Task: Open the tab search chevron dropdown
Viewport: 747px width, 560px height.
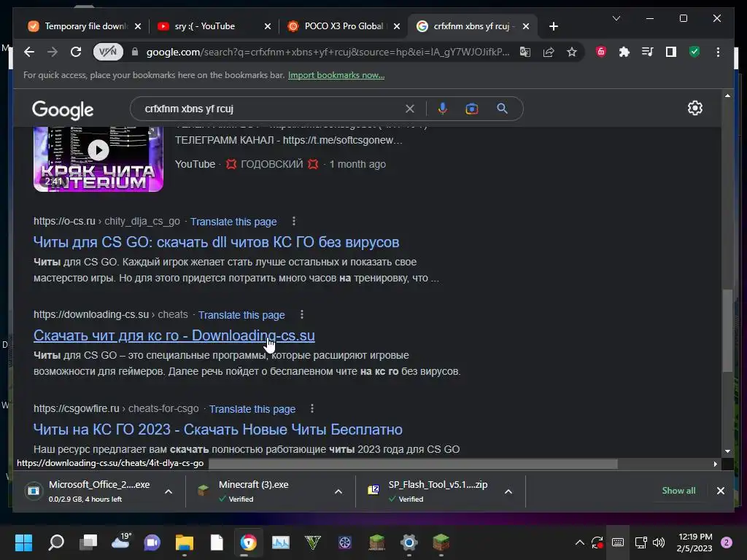Action: pyautogui.click(x=616, y=18)
